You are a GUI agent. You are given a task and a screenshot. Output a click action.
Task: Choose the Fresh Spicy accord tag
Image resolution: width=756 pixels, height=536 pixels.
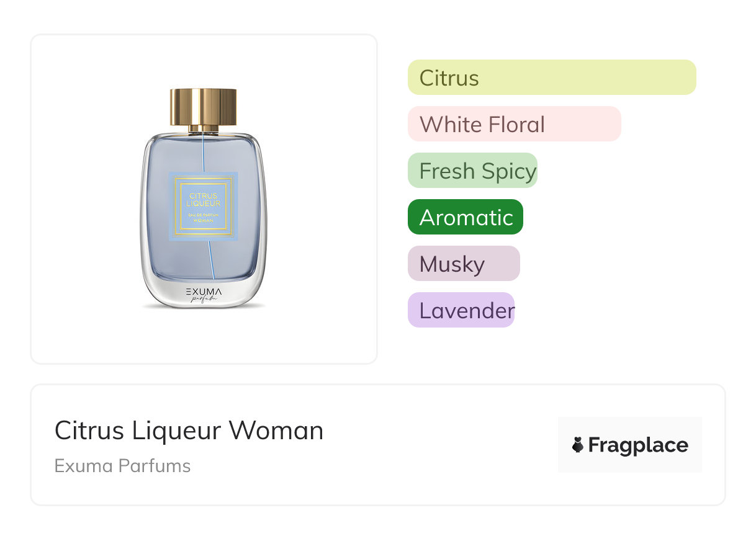click(472, 171)
